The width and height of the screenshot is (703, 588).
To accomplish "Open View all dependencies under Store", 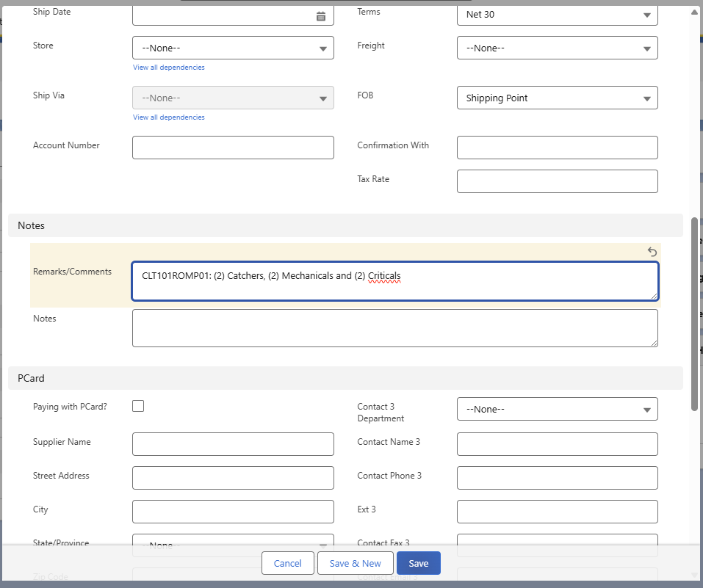I will (168, 68).
